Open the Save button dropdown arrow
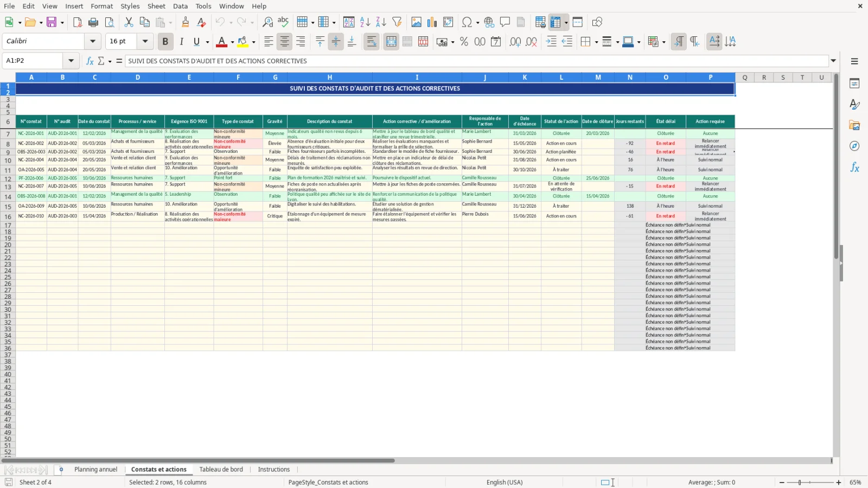 pyautogui.click(x=62, y=22)
